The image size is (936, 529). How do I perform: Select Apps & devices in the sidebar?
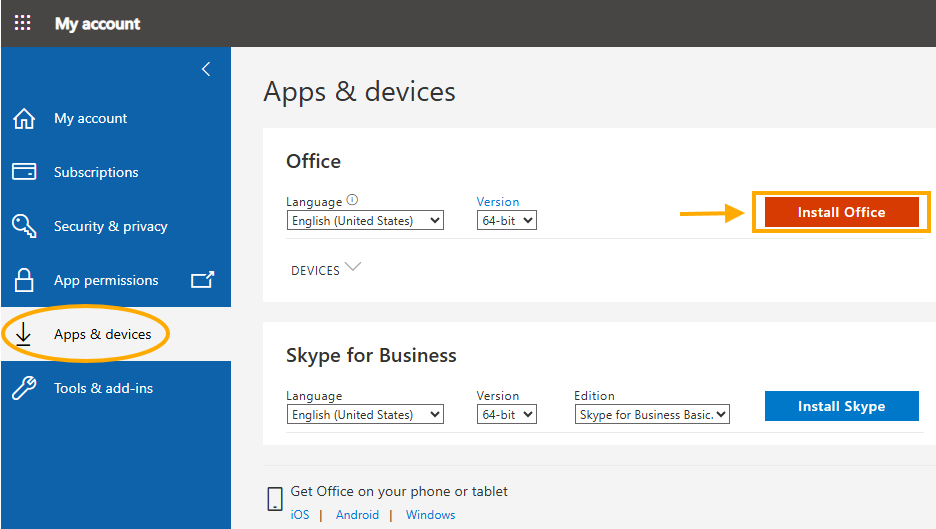(102, 334)
